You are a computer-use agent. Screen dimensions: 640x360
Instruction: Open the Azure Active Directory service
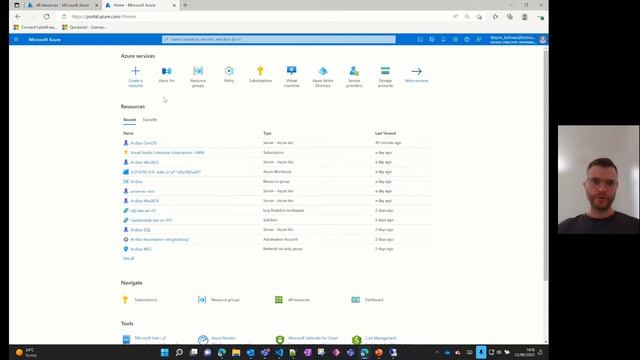click(323, 76)
